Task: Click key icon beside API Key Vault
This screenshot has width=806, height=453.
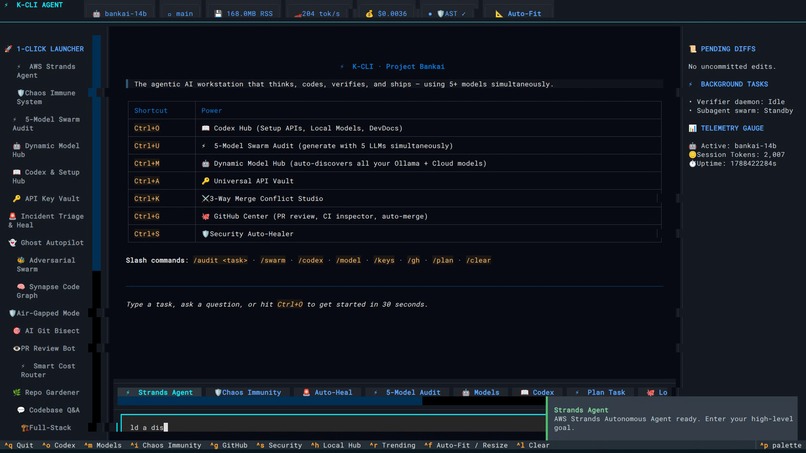Action: [x=16, y=198]
